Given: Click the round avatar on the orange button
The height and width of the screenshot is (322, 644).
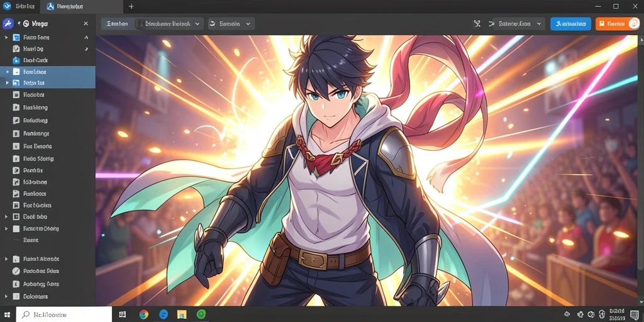Looking at the screenshot, I should point(633,24).
